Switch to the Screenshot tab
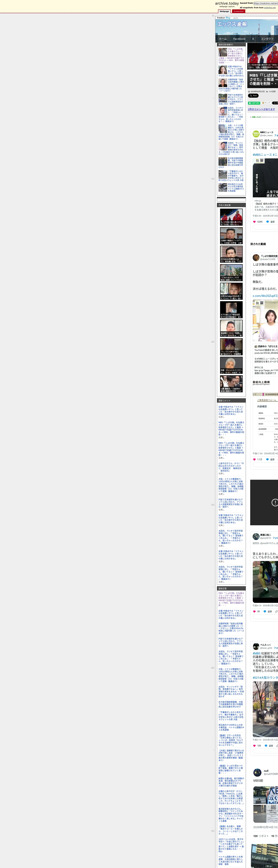Viewport: 278px width, 868px height. tap(238, 11)
